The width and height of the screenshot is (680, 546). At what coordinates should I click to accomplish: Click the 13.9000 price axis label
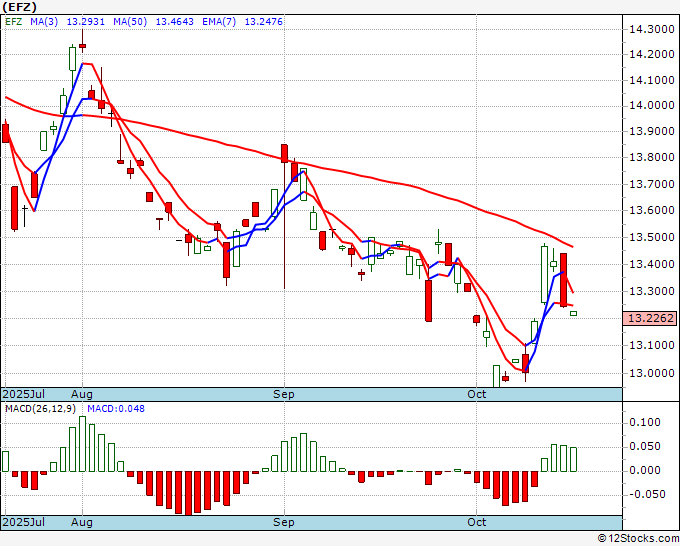coord(652,131)
